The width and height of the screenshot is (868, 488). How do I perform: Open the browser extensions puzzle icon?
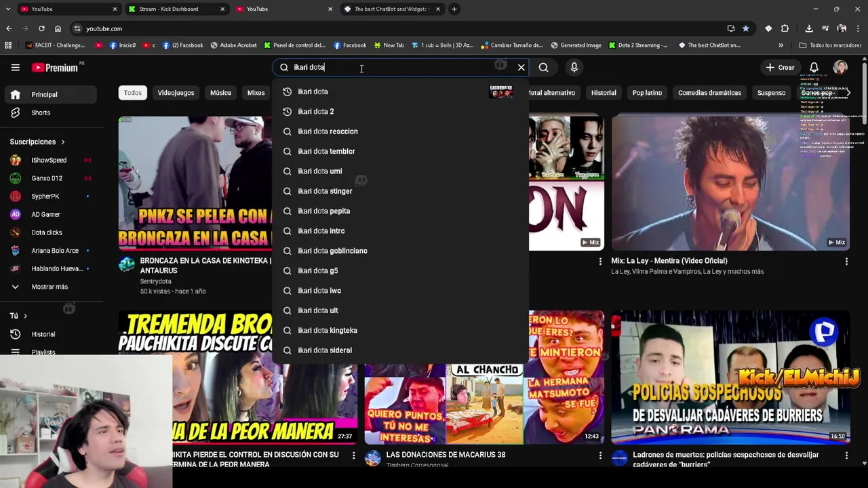tap(785, 28)
